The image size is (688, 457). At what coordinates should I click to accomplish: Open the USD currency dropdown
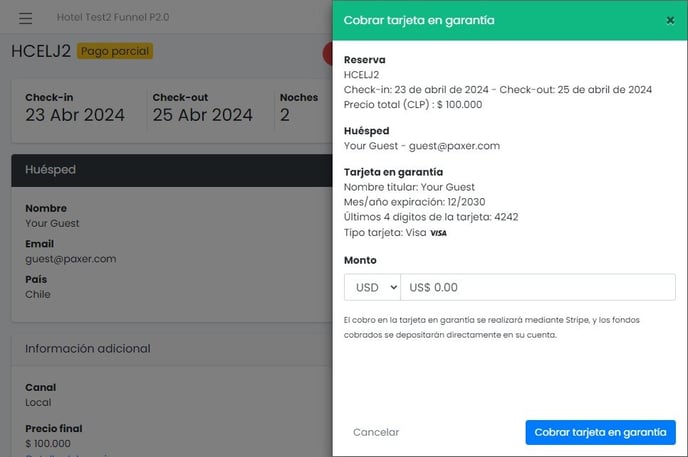click(372, 287)
